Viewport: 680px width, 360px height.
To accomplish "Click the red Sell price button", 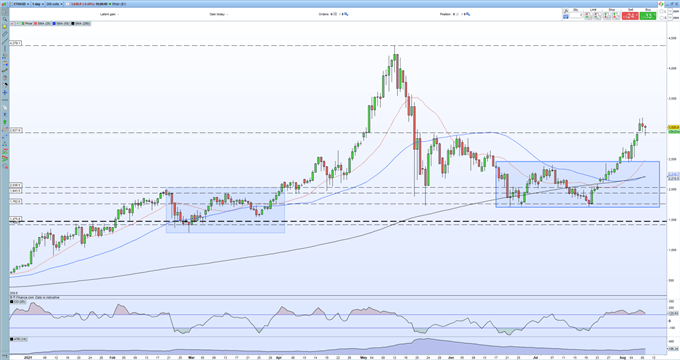I will (x=630, y=16).
